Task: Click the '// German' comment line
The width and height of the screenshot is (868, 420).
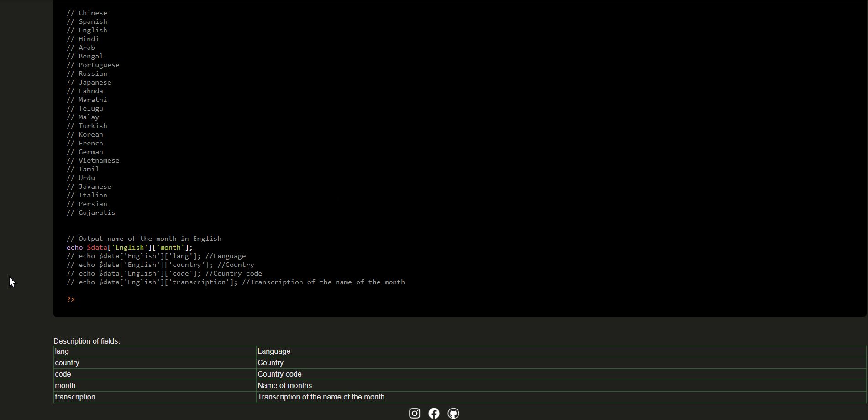Action: [85, 152]
